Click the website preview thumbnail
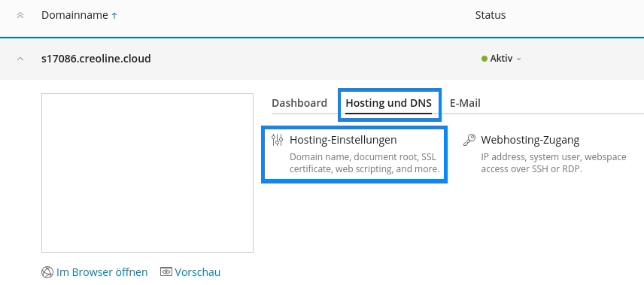Viewport: 644px width, 285px height. coord(147,173)
